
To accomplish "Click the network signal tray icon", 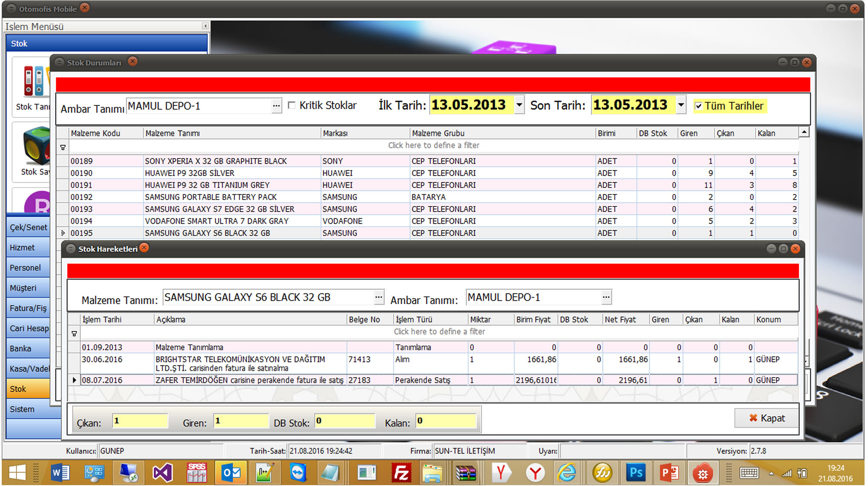I will [x=787, y=473].
